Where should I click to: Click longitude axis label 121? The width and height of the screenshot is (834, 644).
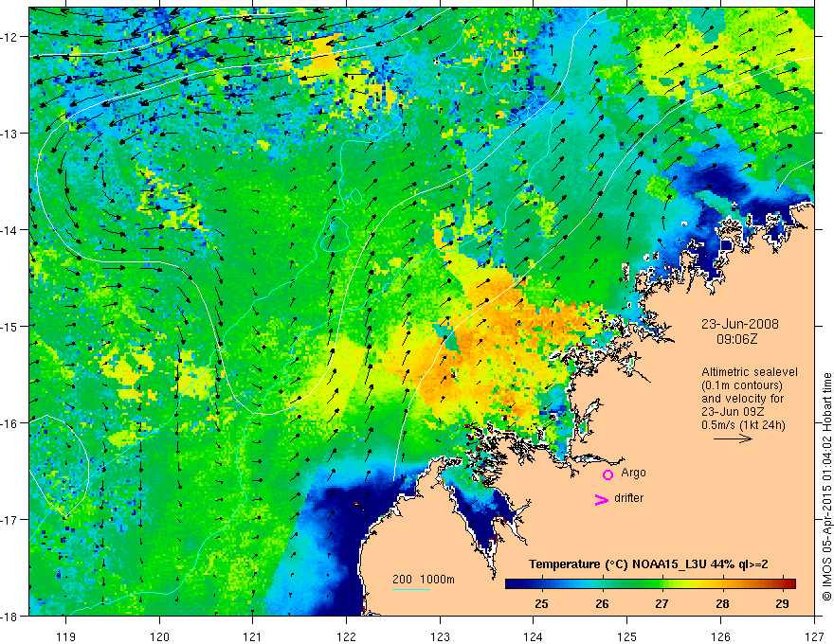[x=253, y=636]
